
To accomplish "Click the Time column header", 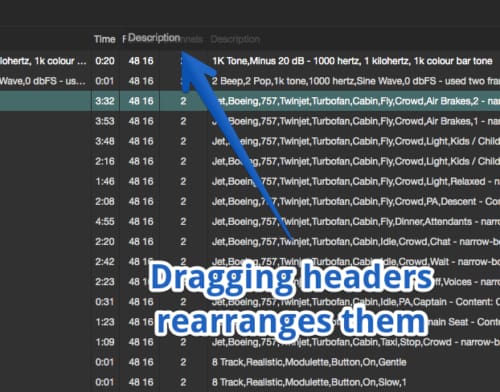I will pyautogui.click(x=104, y=39).
